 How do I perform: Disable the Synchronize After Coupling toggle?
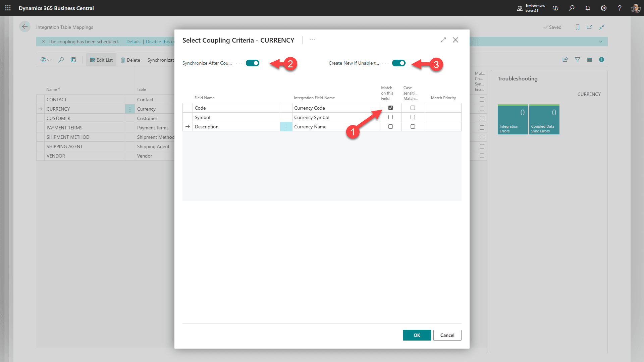tap(252, 63)
